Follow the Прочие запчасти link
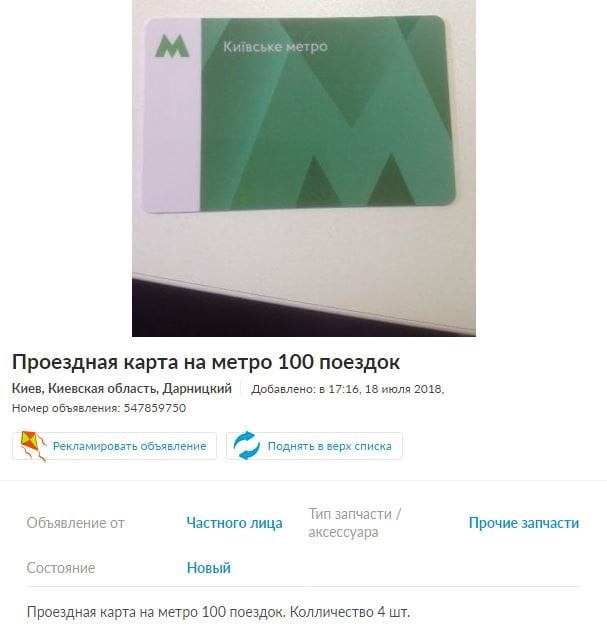Viewport: 607px width, 631px height. (x=524, y=523)
